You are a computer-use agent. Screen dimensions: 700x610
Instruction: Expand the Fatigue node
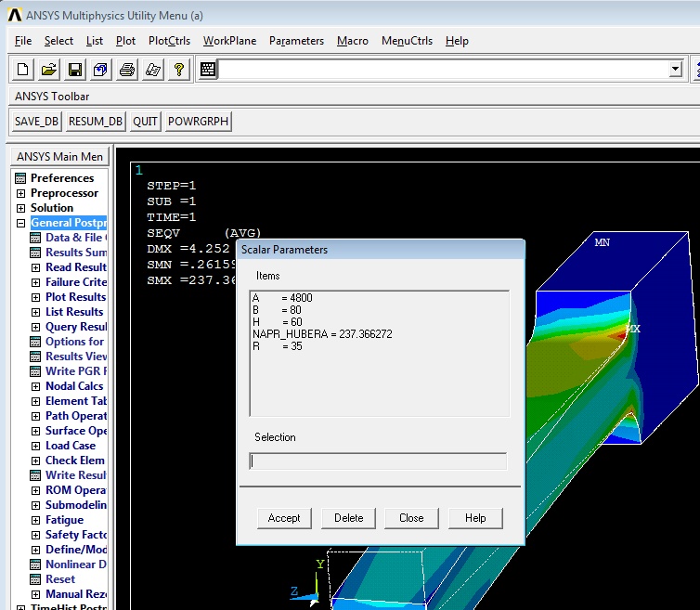[35, 520]
